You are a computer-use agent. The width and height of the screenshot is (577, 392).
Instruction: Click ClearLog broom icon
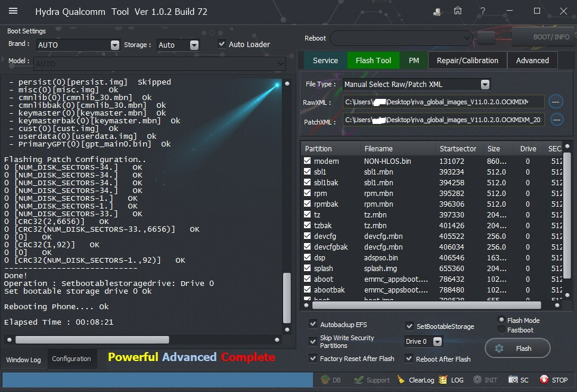[401, 379]
